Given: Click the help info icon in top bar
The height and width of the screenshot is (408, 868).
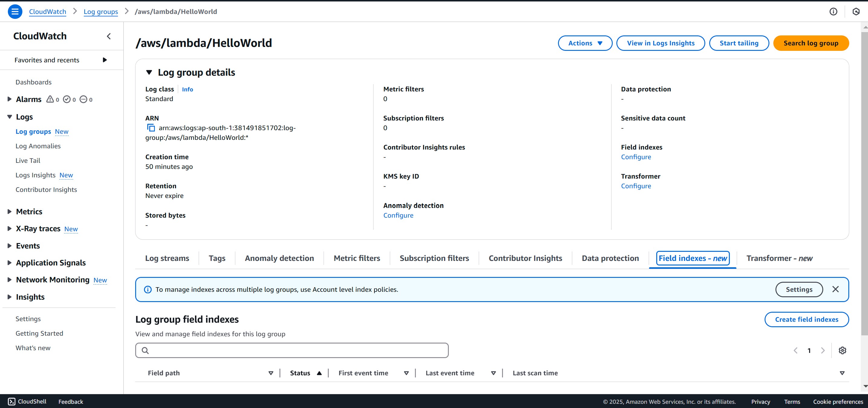Looking at the screenshot, I should click(x=834, y=11).
